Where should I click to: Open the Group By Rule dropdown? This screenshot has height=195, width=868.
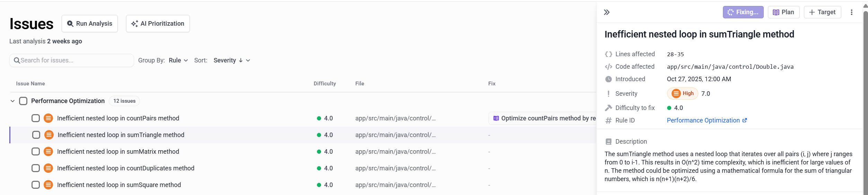(x=178, y=60)
